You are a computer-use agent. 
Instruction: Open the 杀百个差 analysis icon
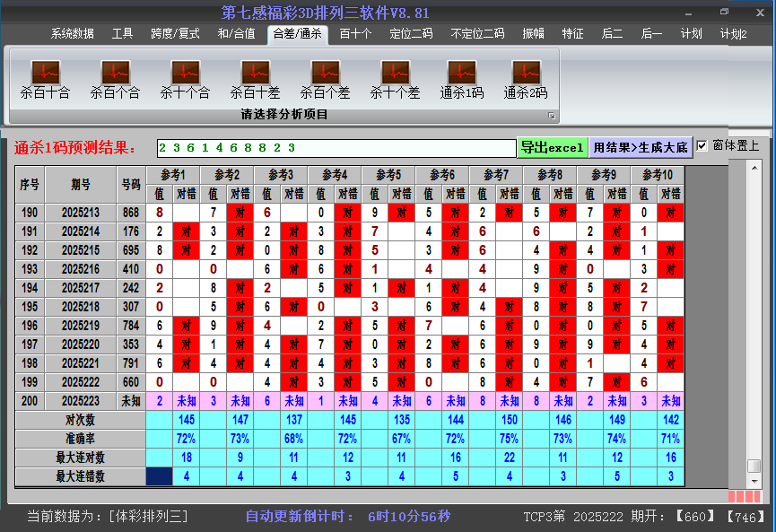click(325, 79)
